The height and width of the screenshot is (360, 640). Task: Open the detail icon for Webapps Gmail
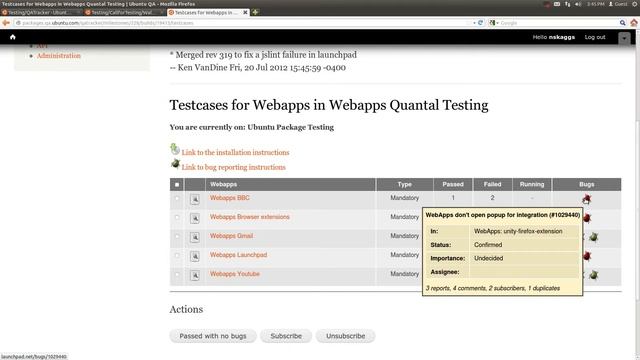[195, 237]
